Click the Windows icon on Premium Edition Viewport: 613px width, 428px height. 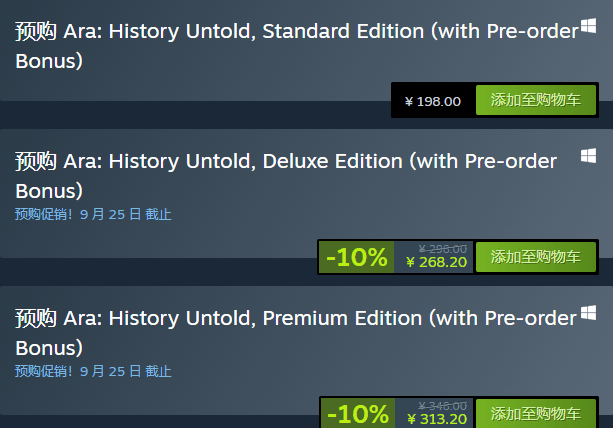[588, 314]
